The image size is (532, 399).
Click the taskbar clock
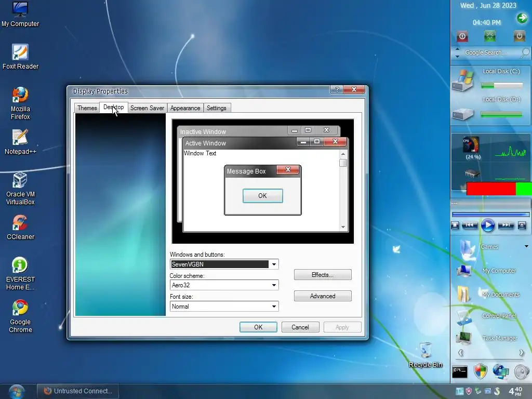pyautogui.click(x=515, y=391)
